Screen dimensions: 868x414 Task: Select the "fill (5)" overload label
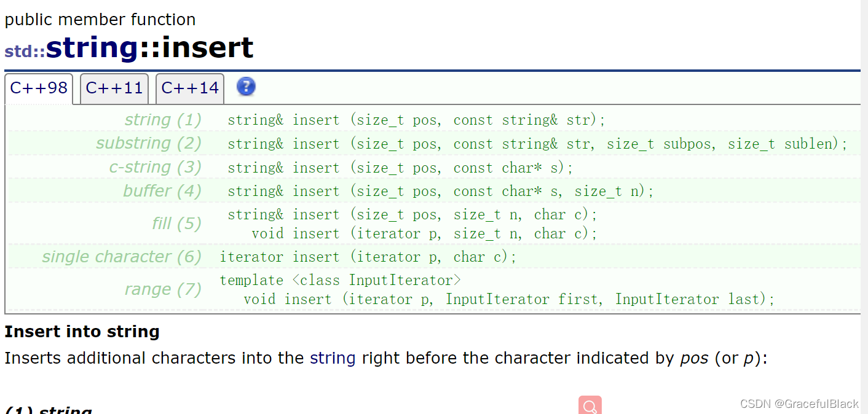pos(177,223)
